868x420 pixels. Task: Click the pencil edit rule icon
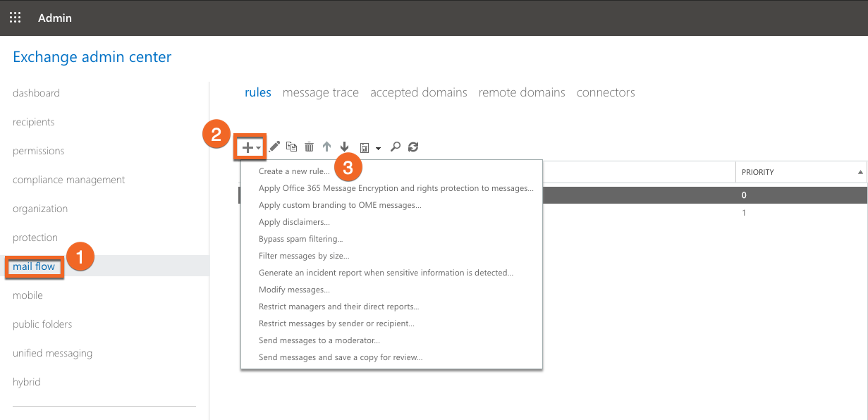click(x=274, y=147)
